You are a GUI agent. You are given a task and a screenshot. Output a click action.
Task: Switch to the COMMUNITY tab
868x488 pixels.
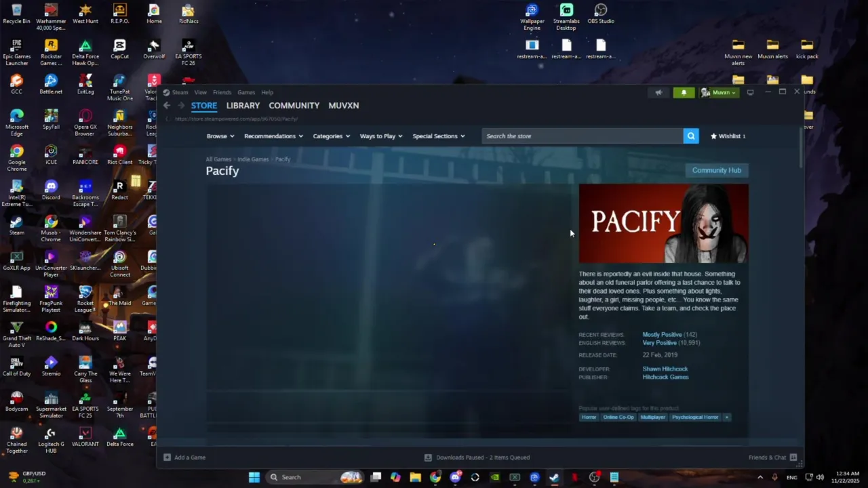coord(294,106)
